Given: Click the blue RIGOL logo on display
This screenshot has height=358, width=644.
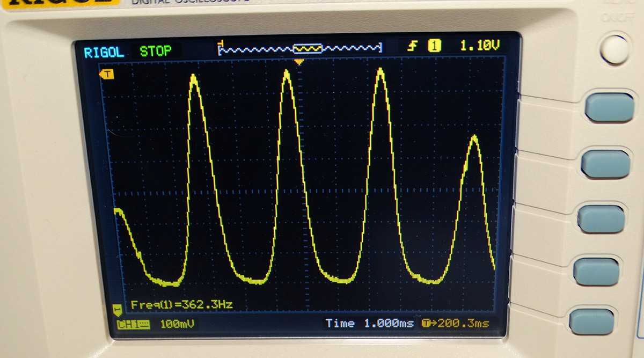Looking at the screenshot, I should 104,52.
